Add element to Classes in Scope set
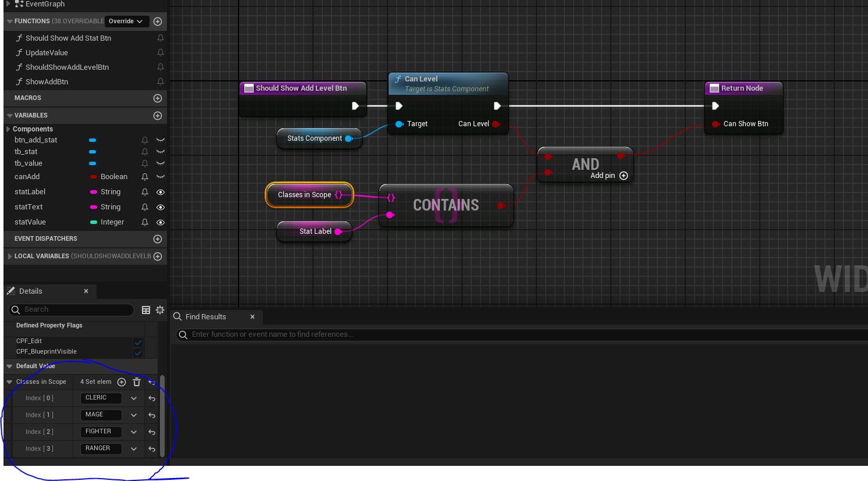Screen dimensions: 868x481 (122, 382)
